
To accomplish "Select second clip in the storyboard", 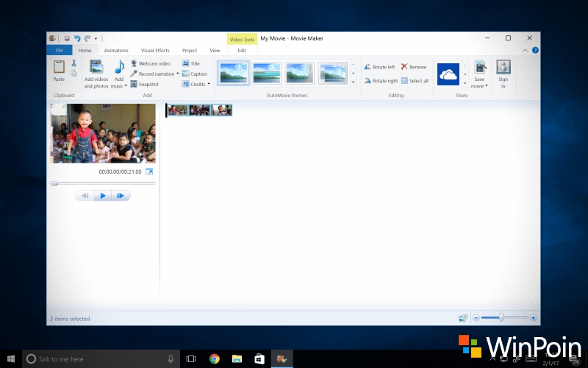I will [199, 110].
